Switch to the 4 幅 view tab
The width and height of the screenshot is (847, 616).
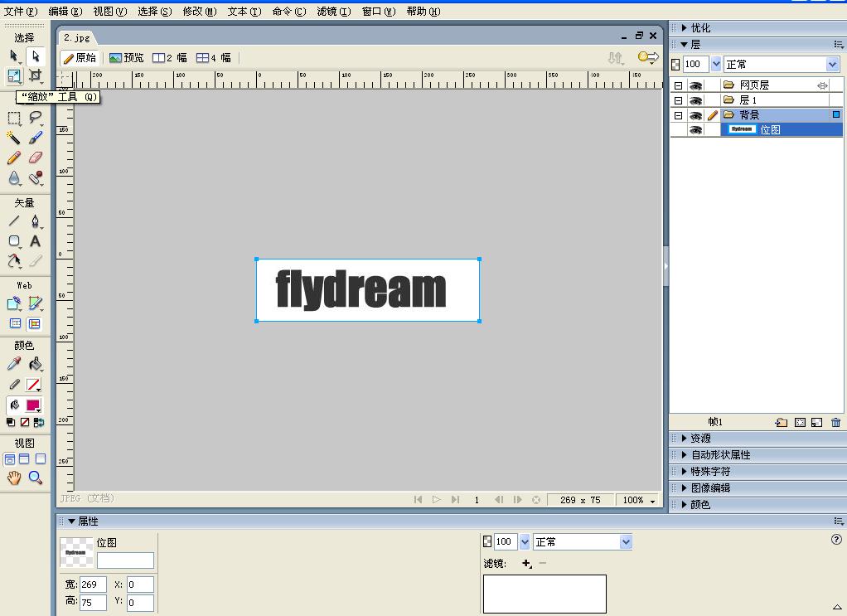[x=213, y=58]
